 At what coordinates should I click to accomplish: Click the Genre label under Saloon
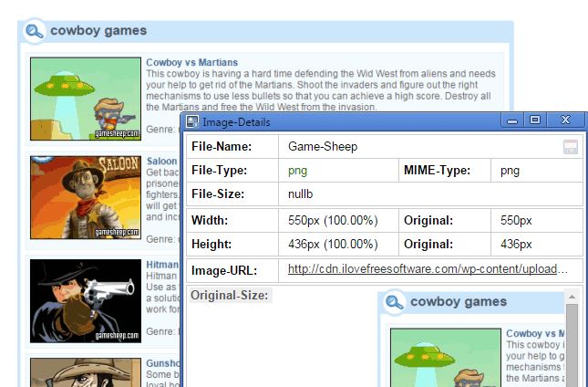pos(160,239)
